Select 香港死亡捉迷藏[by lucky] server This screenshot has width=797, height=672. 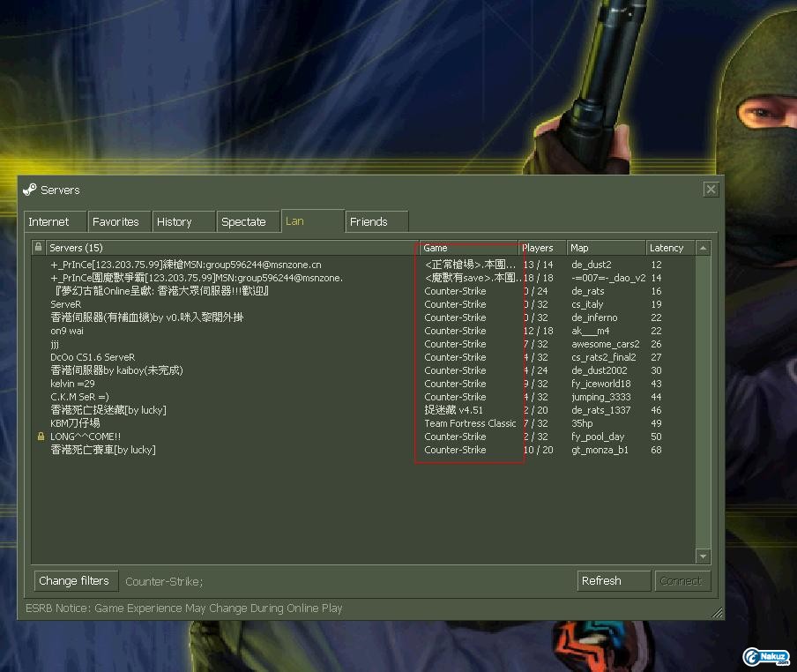[108, 410]
